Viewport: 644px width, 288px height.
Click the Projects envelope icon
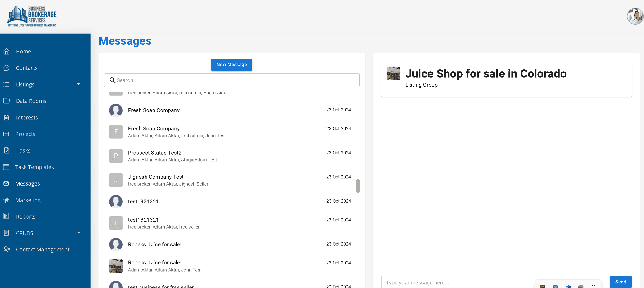tap(7, 134)
